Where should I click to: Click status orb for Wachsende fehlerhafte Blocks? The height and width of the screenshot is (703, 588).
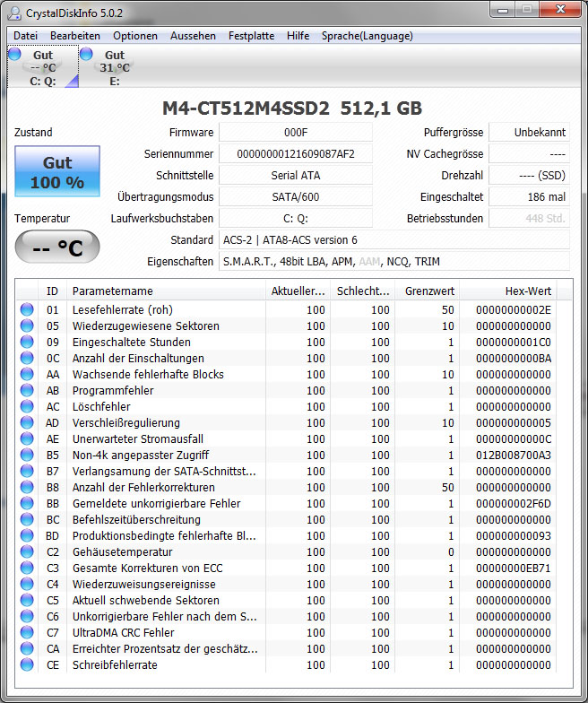[x=27, y=374]
